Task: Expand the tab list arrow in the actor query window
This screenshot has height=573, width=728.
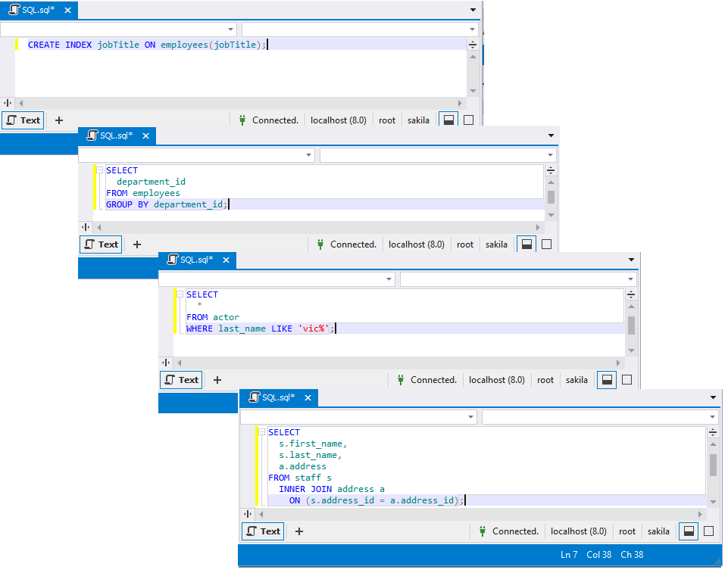Action: [631, 260]
